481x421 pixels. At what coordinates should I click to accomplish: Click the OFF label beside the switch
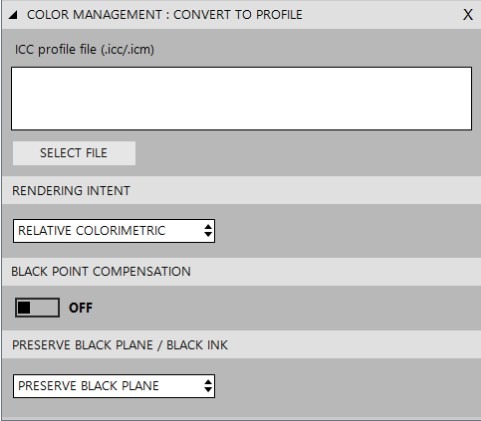pyautogui.click(x=80, y=308)
